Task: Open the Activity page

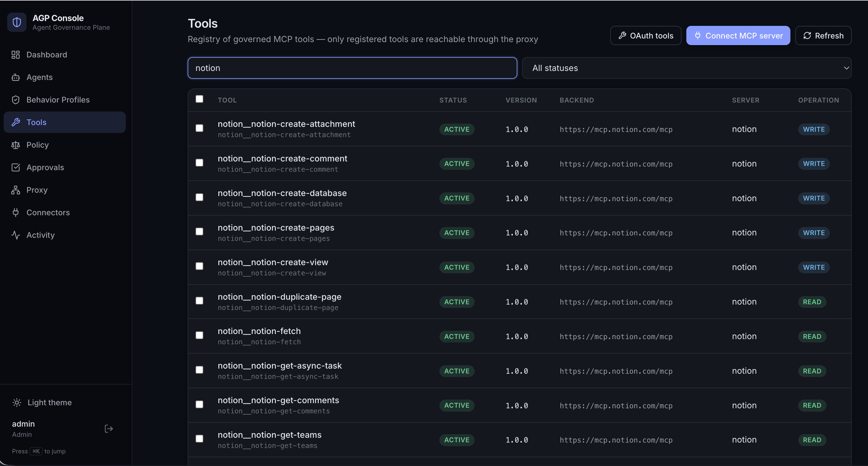Action: point(64,235)
